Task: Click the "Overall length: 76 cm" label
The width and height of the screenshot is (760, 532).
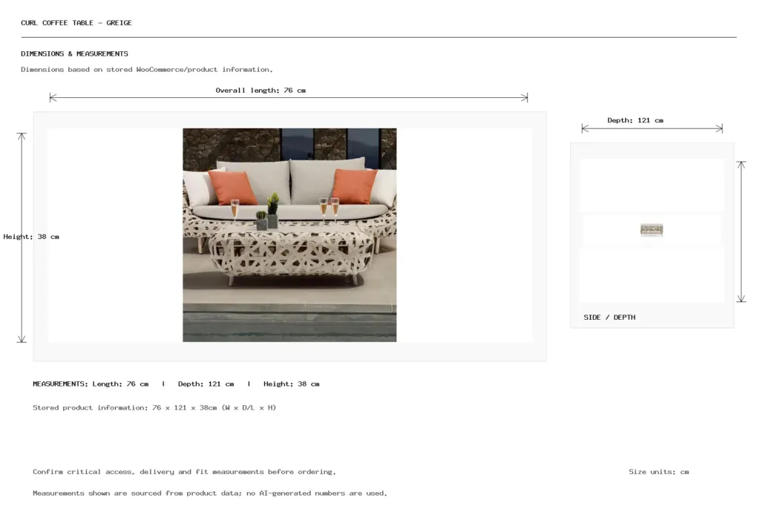Action: 261,90
